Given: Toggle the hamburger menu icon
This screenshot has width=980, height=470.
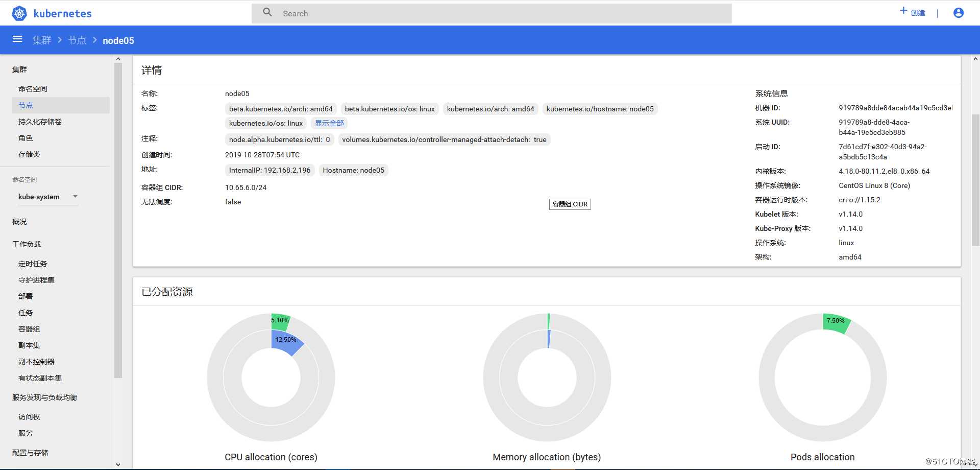Looking at the screenshot, I should click(x=17, y=39).
